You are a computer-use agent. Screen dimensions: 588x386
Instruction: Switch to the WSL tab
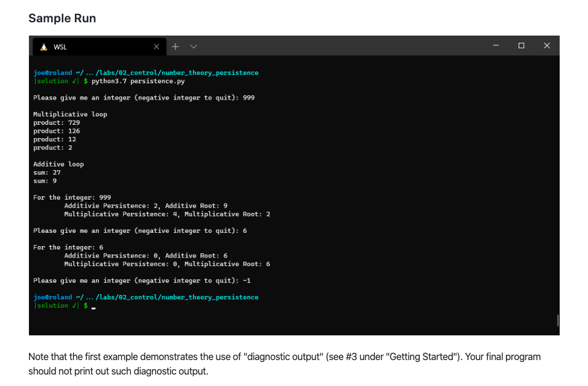click(x=96, y=46)
